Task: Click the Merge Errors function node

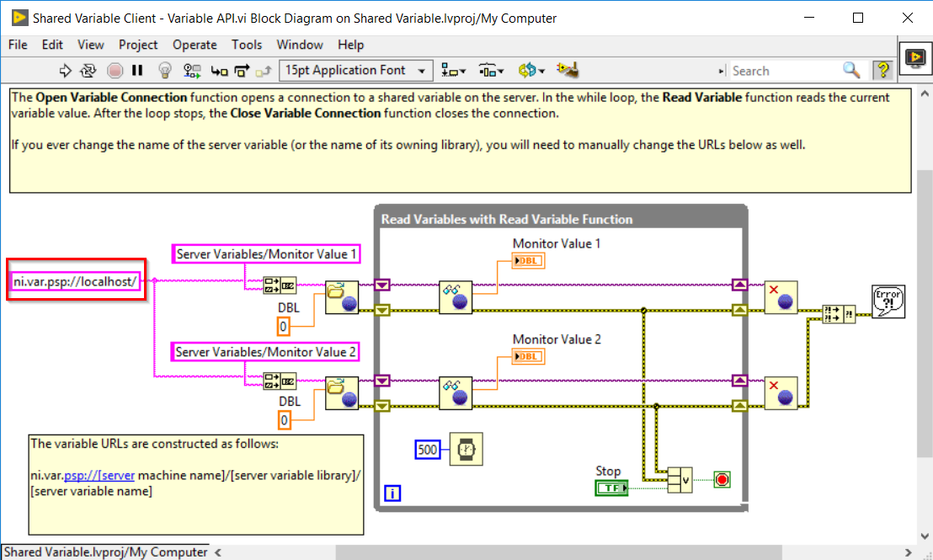Action: 839,313
